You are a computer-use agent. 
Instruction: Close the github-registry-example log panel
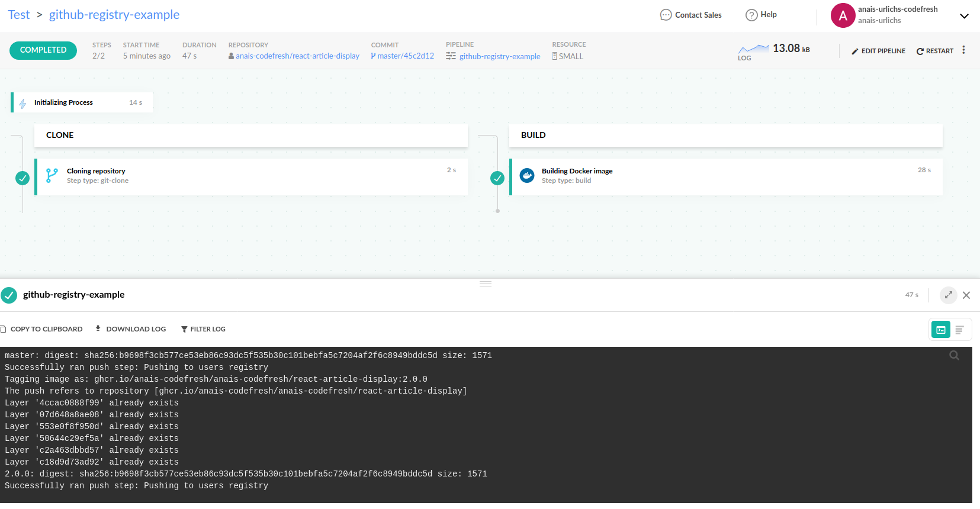(x=966, y=295)
